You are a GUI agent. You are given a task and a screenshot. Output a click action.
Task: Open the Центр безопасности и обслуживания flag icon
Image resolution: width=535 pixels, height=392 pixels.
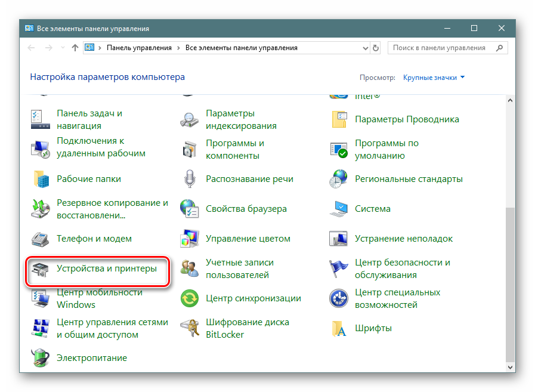pos(339,268)
